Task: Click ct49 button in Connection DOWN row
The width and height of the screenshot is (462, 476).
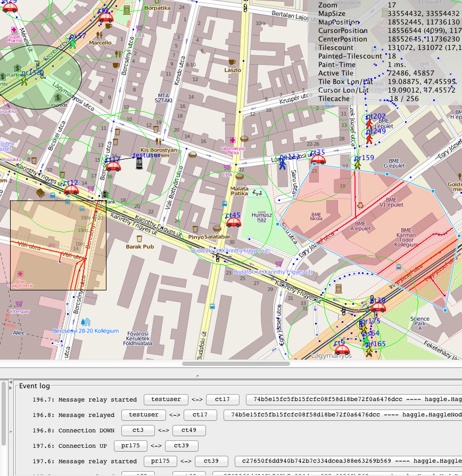Action: 189,430
